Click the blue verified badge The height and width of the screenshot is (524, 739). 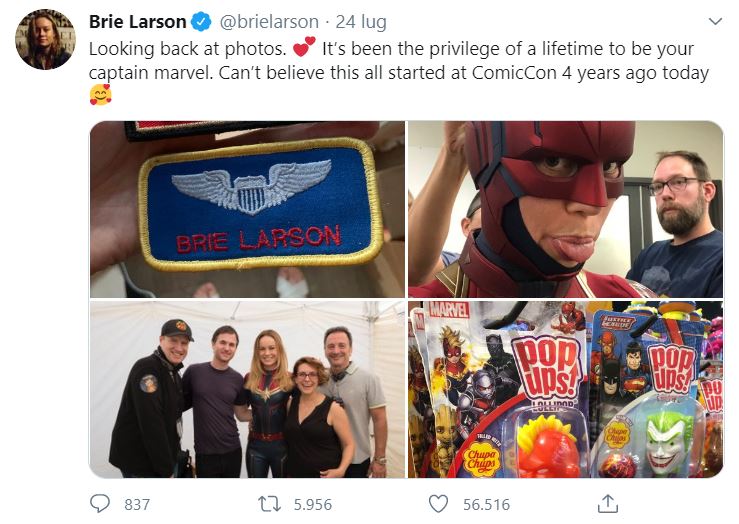[x=201, y=22]
